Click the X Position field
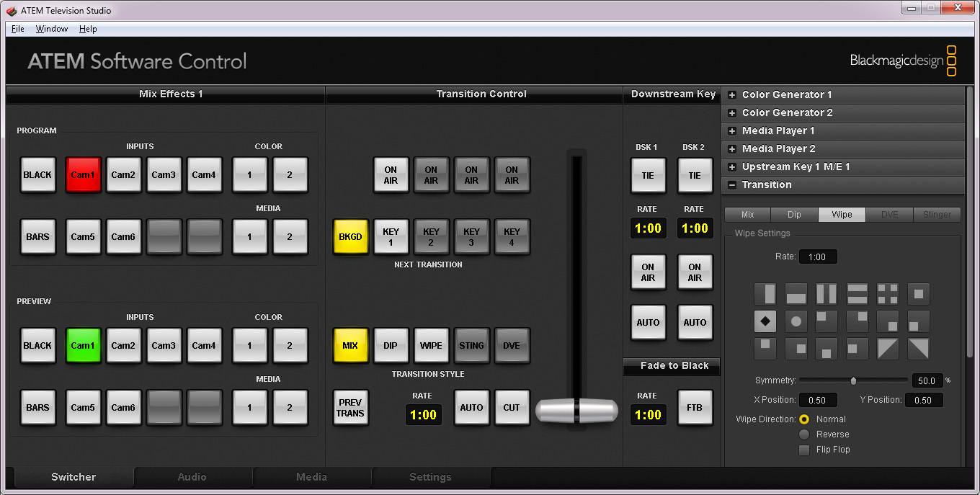The height and width of the screenshot is (495, 980). click(x=818, y=400)
